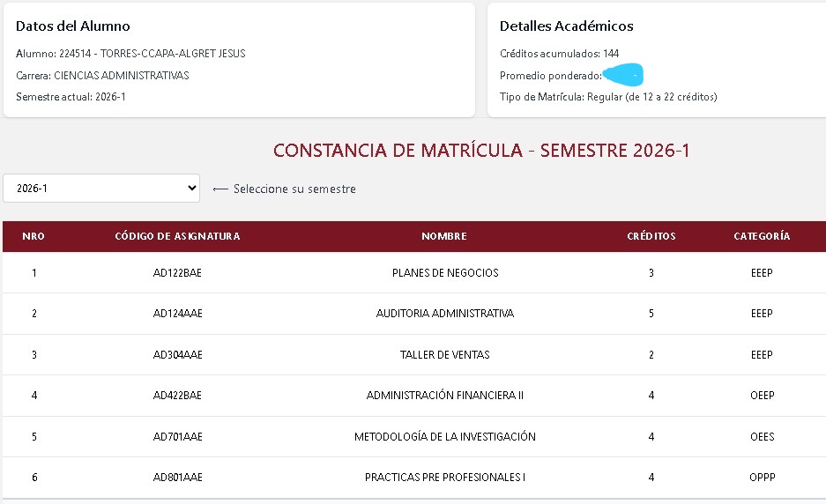The image size is (826, 504).
Task: Click the Detalles Académicos heading
Action: [x=566, y=26]
